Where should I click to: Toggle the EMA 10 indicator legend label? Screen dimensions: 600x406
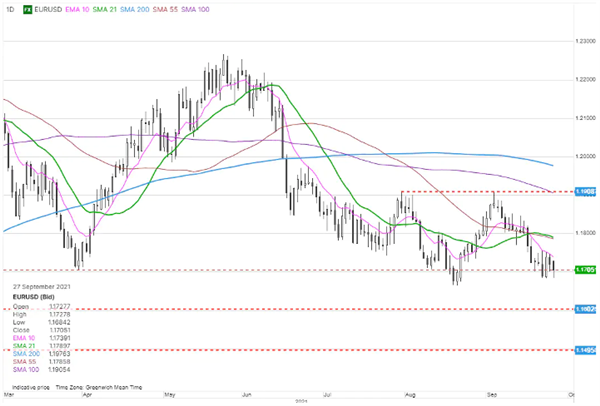click(77, 10)
